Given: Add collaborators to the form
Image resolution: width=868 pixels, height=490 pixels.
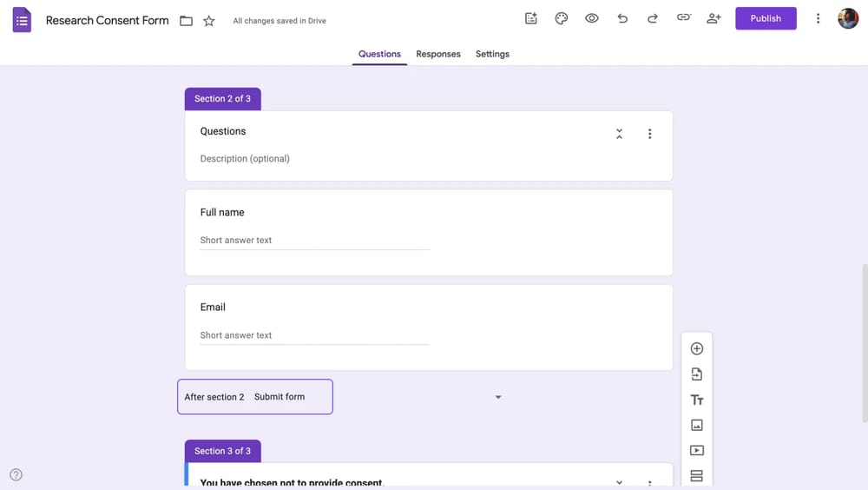Looking at the screenshot, I should click(713, 18).
